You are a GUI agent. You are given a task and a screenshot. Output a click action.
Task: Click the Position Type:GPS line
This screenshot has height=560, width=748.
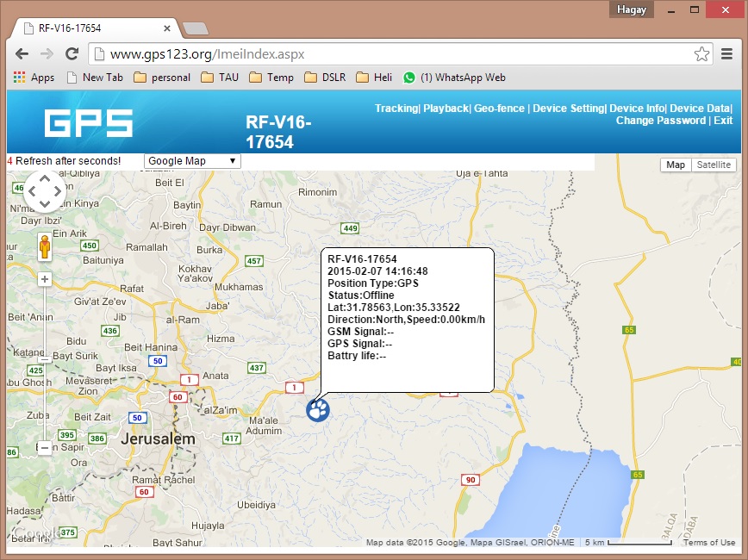(x=373, y=283)
